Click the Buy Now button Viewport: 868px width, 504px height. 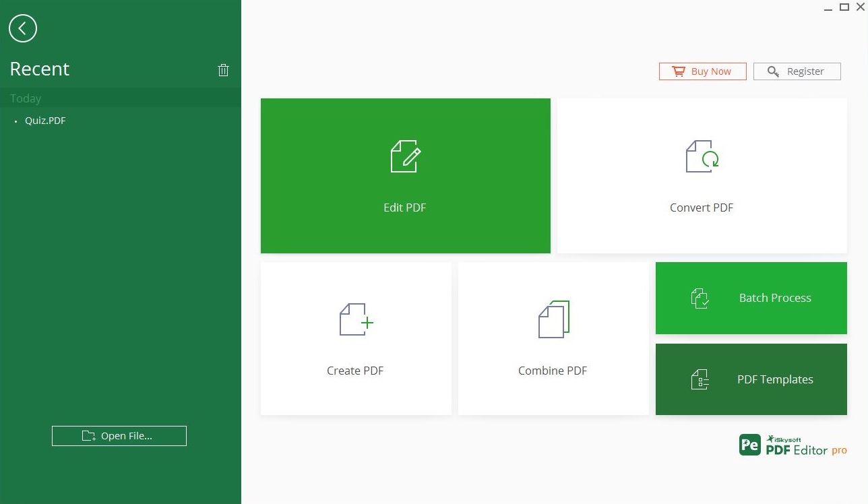click(702, 71)
